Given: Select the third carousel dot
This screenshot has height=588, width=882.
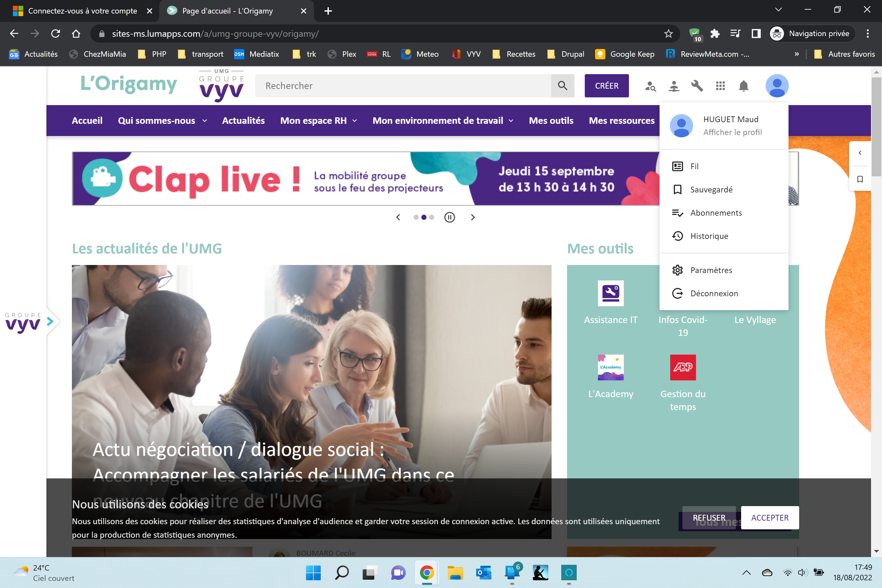Looking at the screenshot, I should [x=432, y=217].
